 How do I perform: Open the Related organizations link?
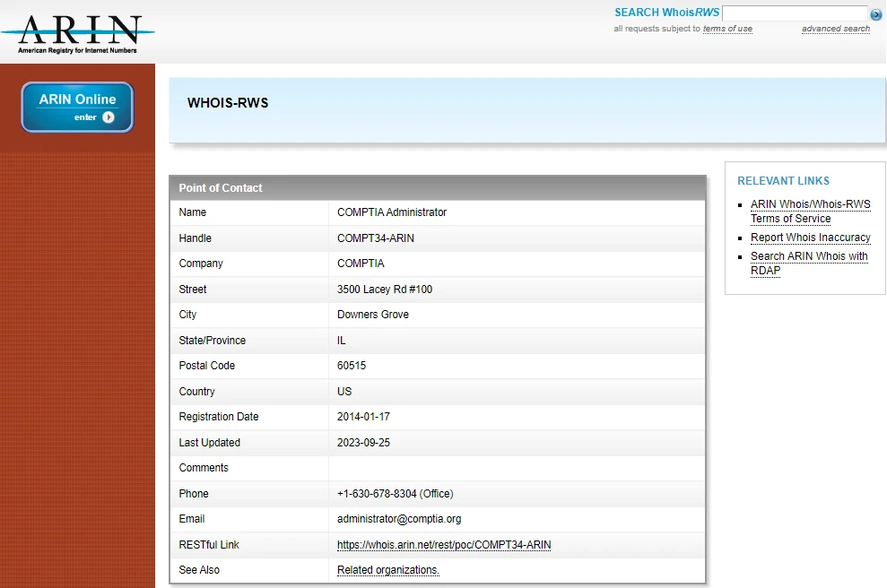(x=388, y=570)
